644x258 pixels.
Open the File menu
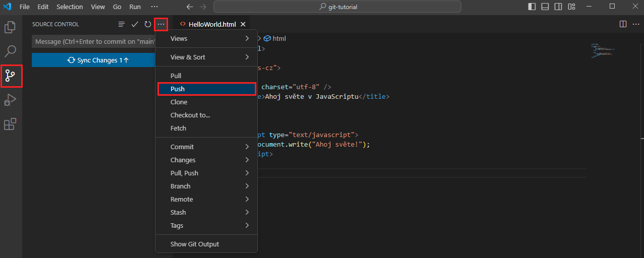(x=24, y=7)
